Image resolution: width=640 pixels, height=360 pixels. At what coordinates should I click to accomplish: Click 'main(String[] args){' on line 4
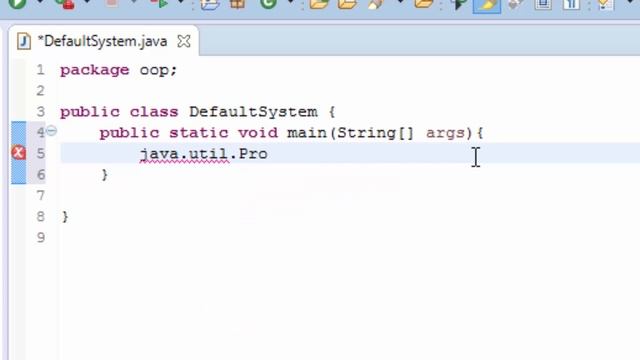pyautogui.click(x=385, y=133)
